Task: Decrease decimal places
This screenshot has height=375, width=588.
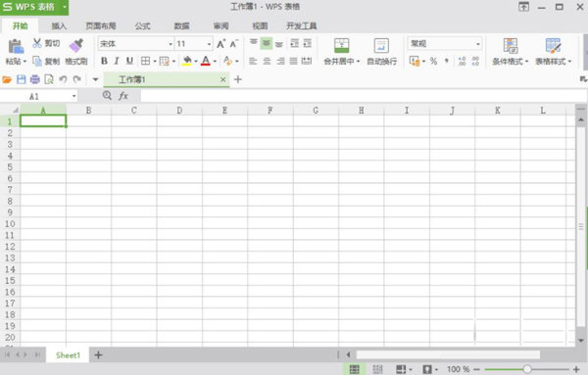Action: pos(475,61)
